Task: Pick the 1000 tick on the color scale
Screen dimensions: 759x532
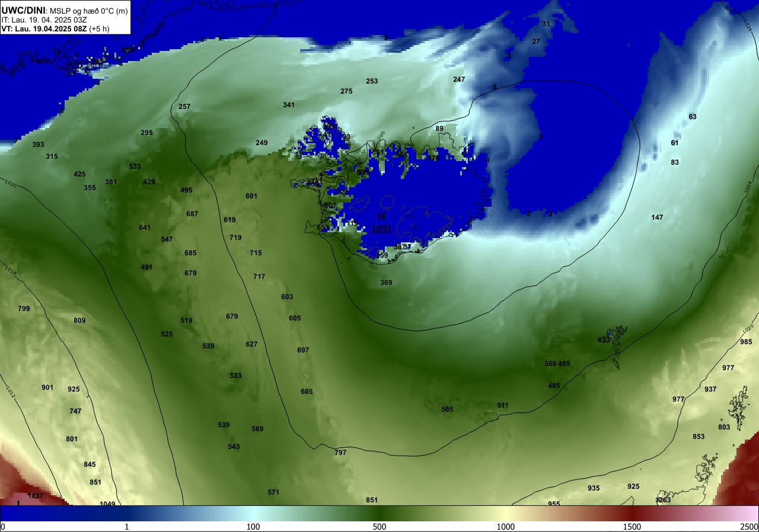Action: tap(506, 527)
